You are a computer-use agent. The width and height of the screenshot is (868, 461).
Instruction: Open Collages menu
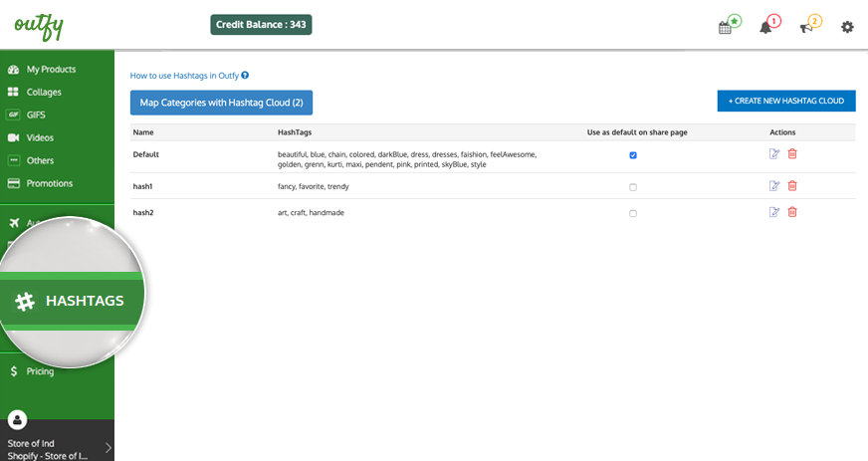44,92
